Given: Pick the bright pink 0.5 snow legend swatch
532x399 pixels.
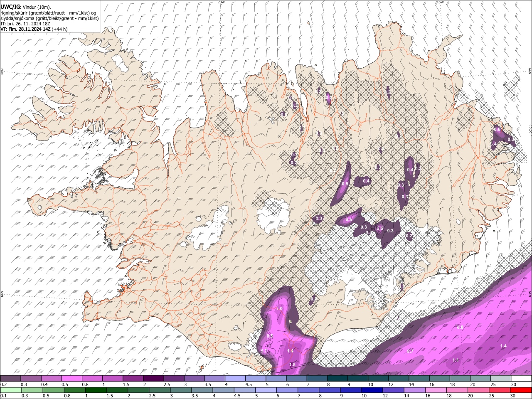Looking at the screenshot, I should pos(71,379).
